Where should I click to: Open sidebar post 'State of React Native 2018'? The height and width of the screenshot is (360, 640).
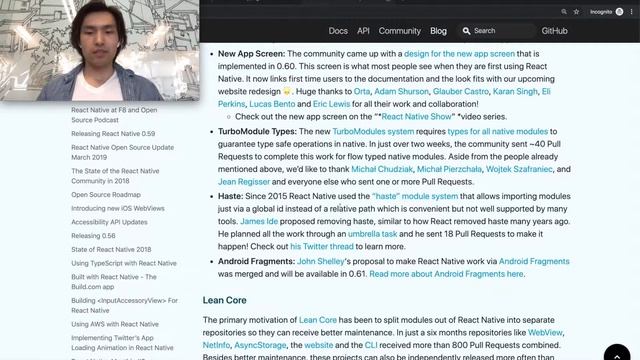coord(111,249)
